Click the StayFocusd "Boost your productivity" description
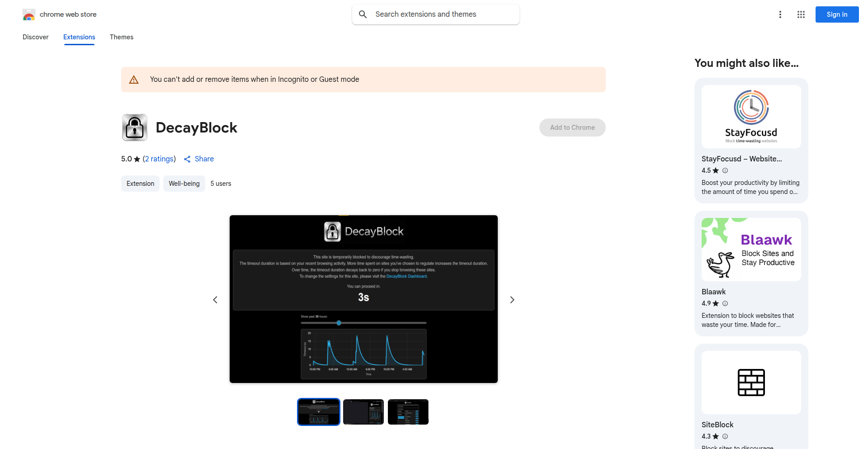Image resolution: width=868 pixels, height=449 pixels. click(x=750, y=187)
